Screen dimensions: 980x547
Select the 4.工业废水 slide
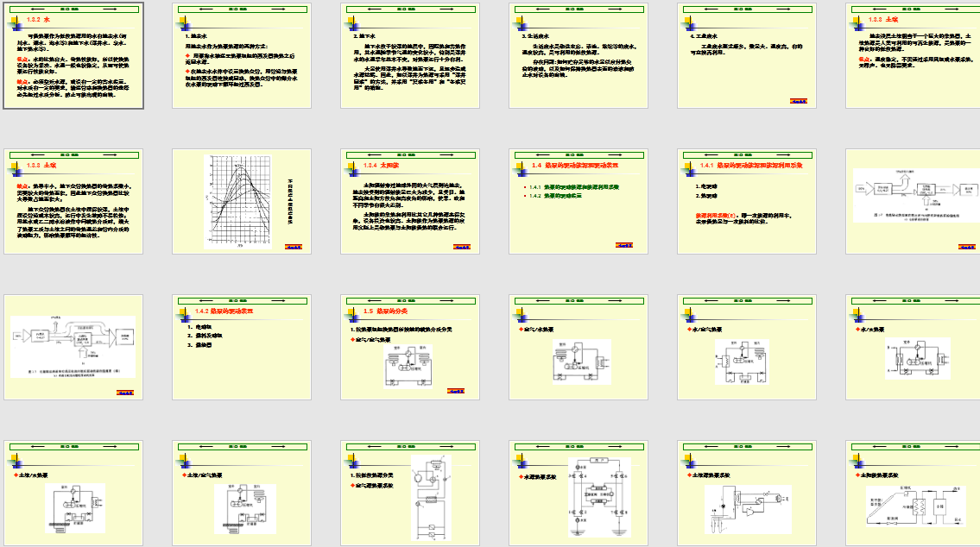tap(745, 56)
